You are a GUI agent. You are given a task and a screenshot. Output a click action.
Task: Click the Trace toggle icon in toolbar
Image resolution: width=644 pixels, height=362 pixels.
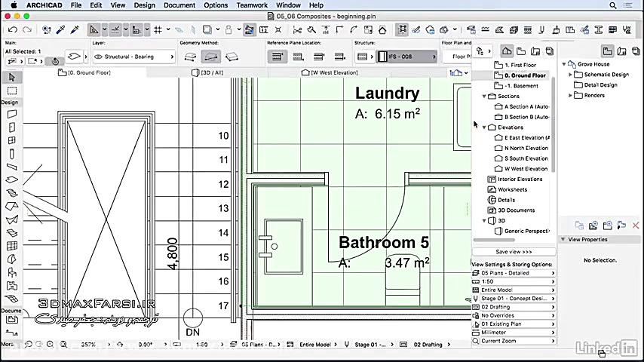207,29
